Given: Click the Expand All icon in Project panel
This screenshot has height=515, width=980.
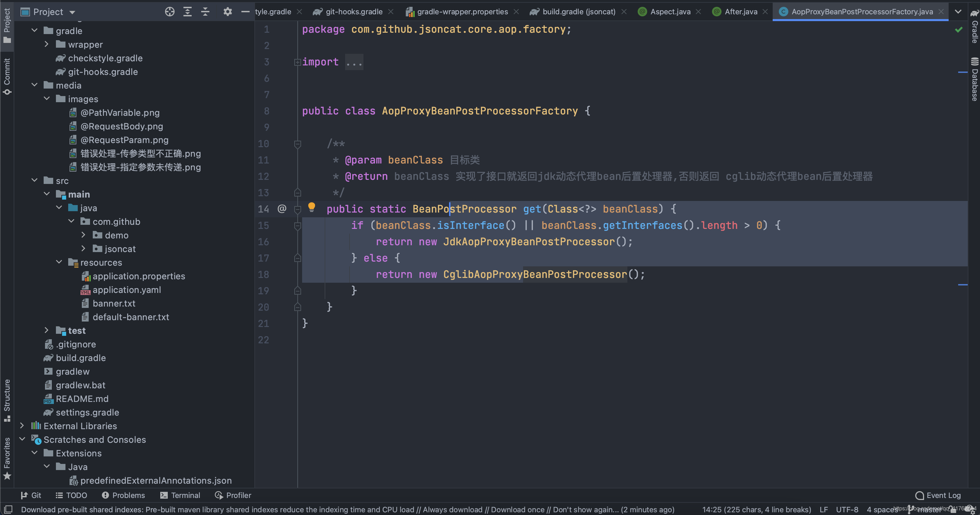Looking at the screenshot, I should pos(188,12).
